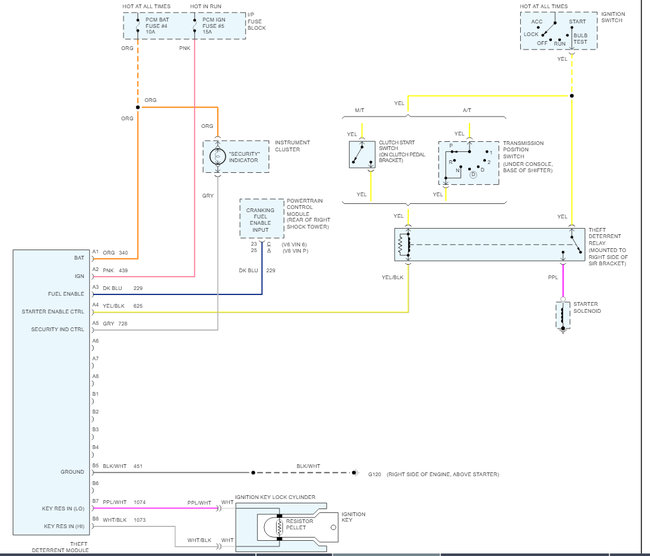Click the 'FUEL ENABLE' terminal label
This screenshot has height=556, width=650.
coord(66,294)
